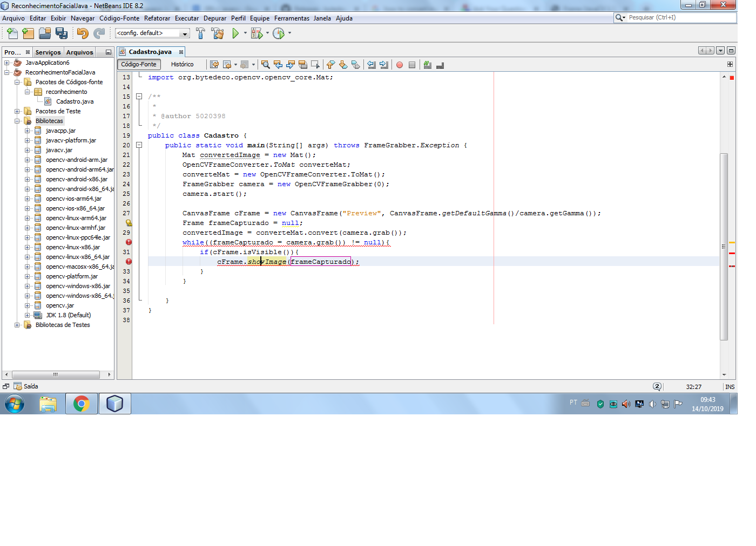Expand the Pacotes de Teste node

pos(17,111)
